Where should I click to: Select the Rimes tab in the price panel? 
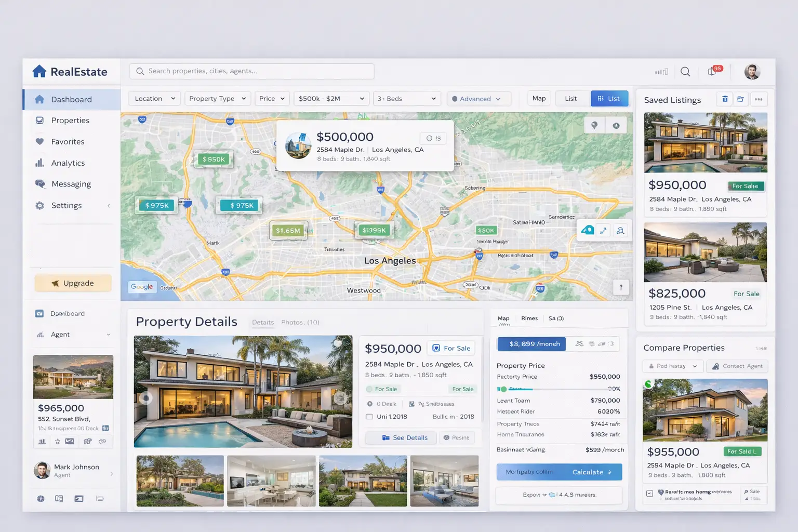pos(529,318)
